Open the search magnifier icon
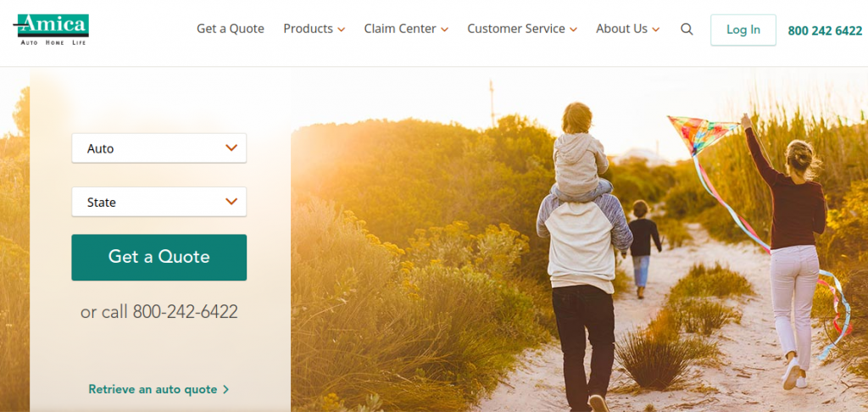This screenshot has height=412, width=868. tap(687, 30)
